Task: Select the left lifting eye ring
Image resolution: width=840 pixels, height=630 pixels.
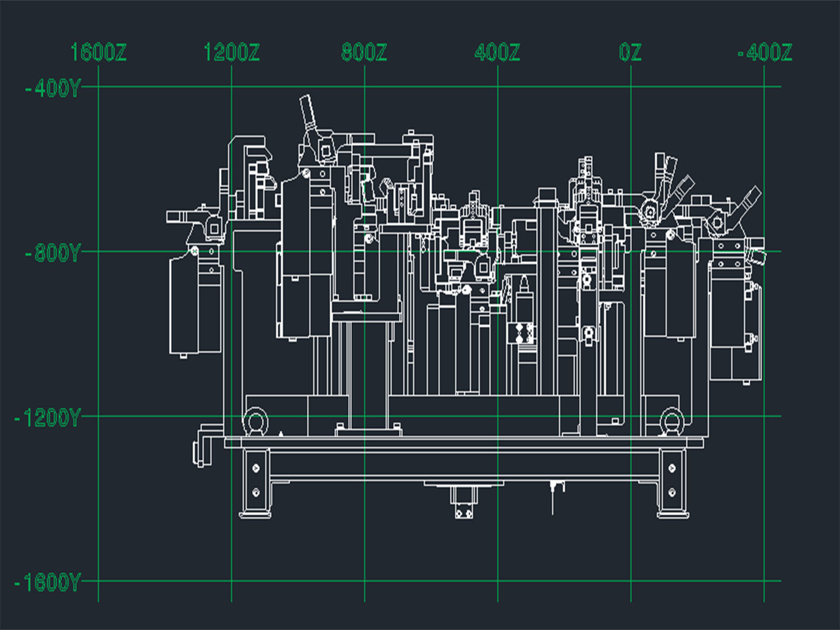Action: (255, 421)
